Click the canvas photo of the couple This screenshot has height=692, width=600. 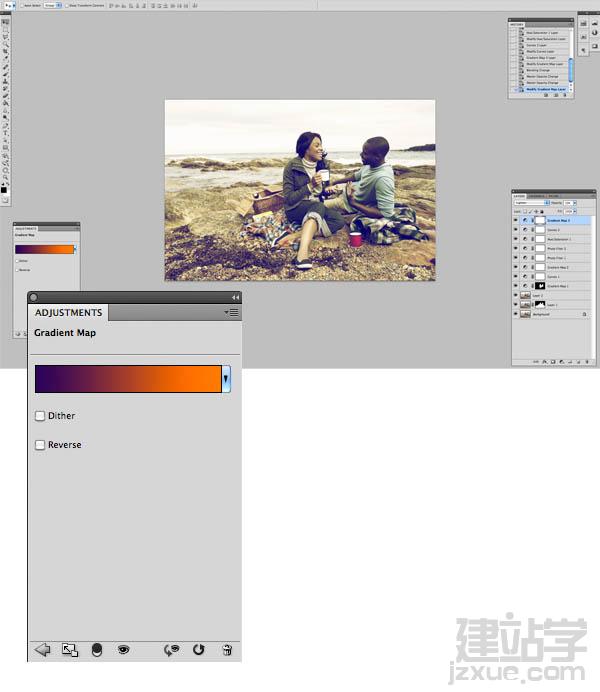pyautogui.click(x=300, y=190)
